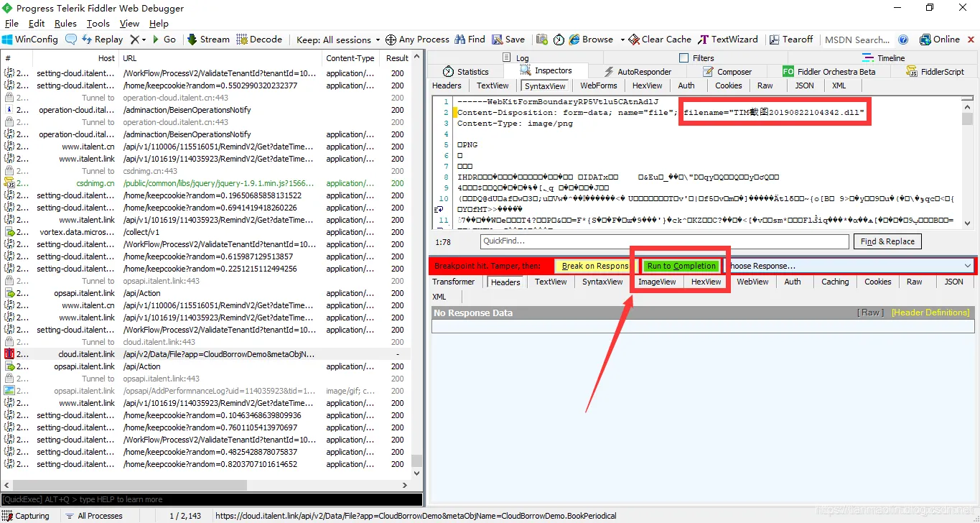Open the Composer tab
The image size is (980, 523).
pyautogui.click(x=727, y=72)
